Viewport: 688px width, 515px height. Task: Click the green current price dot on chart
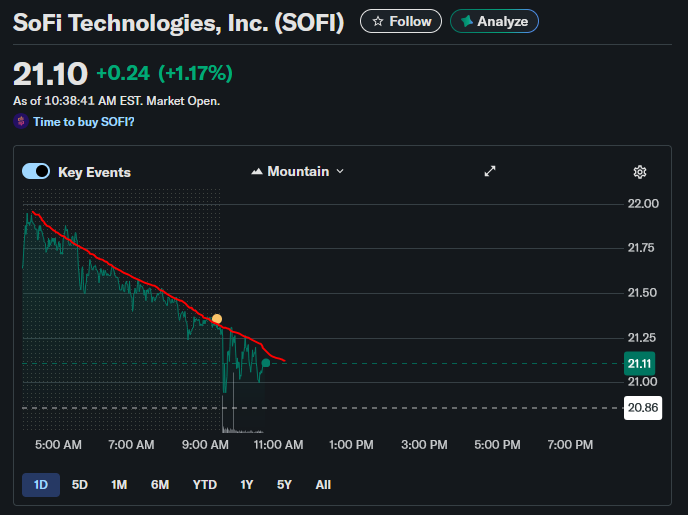266,363
